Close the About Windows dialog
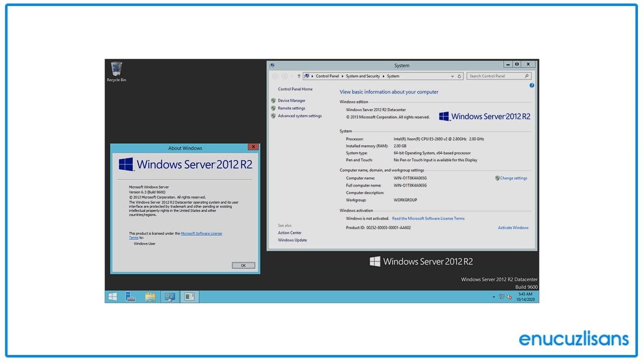 pos(253,147)
